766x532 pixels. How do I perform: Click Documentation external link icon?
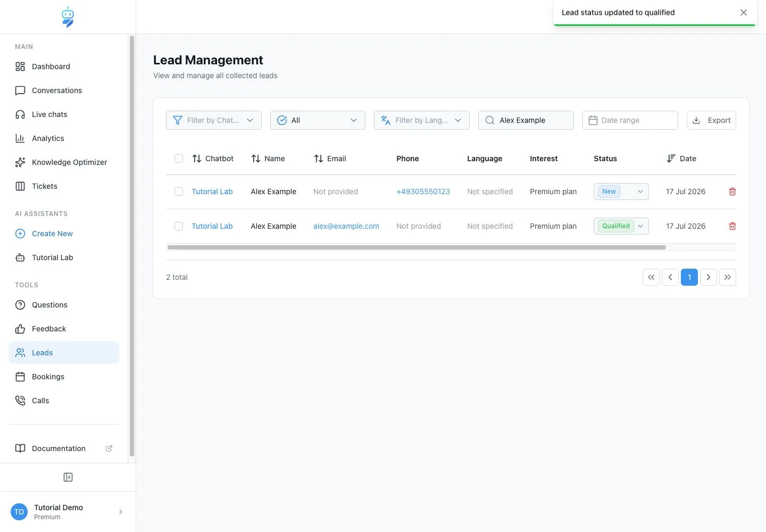point(109,448)
